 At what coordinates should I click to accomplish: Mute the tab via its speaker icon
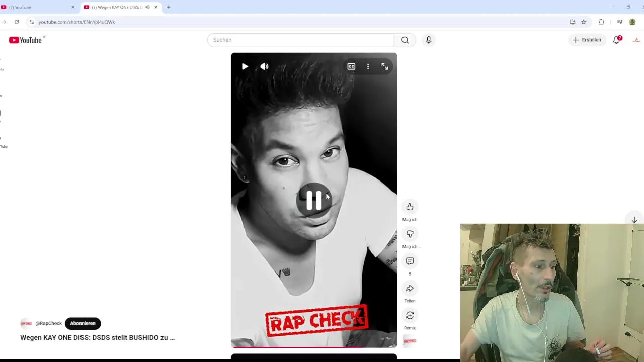(x=147, y=7)
